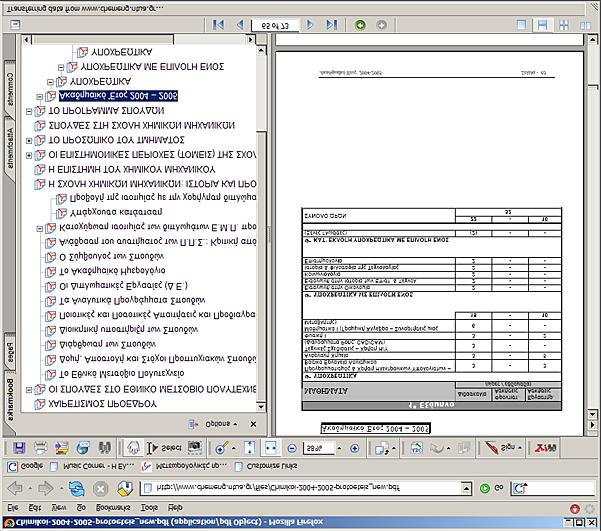Image resolution: width=601 pixels, height=531 pixels.
Task: Open the Bookmarks menu
Action: click(x=113, y=507)
